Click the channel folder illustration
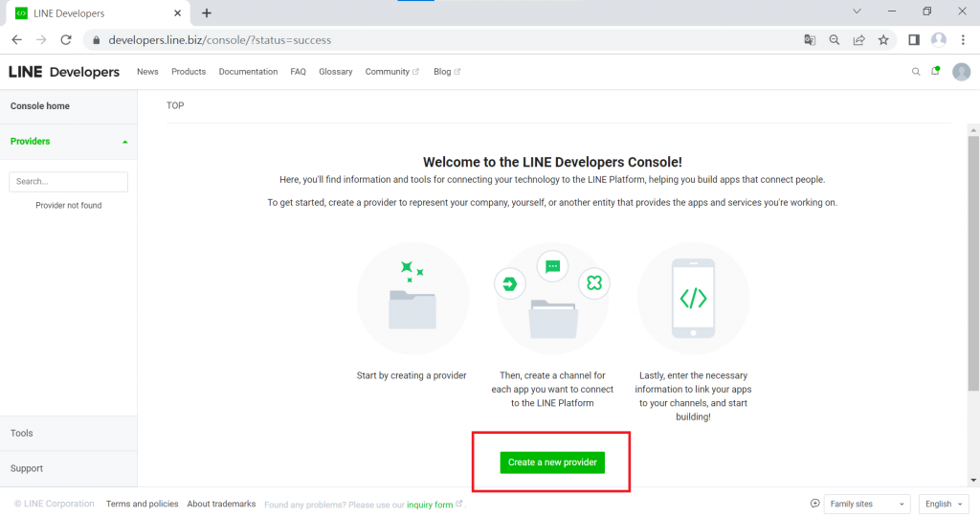 552,299
